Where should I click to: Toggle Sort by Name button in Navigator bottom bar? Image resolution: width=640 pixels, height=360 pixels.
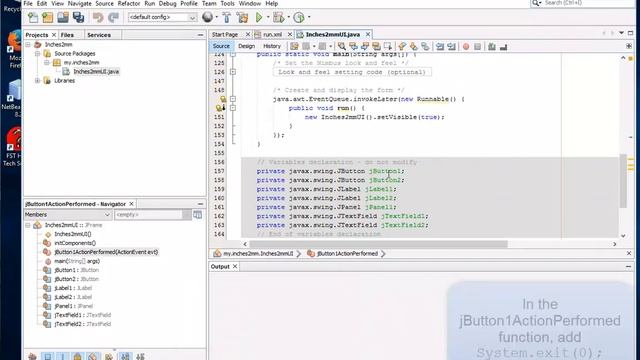(125, 357)
